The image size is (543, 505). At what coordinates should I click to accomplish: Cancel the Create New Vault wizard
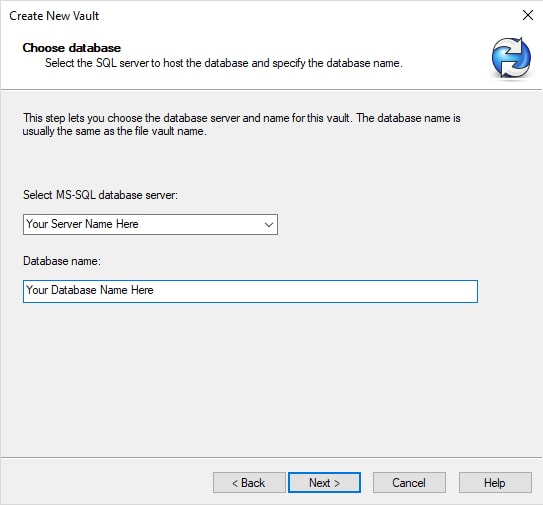pyautogui.click(x=409, y=482)
